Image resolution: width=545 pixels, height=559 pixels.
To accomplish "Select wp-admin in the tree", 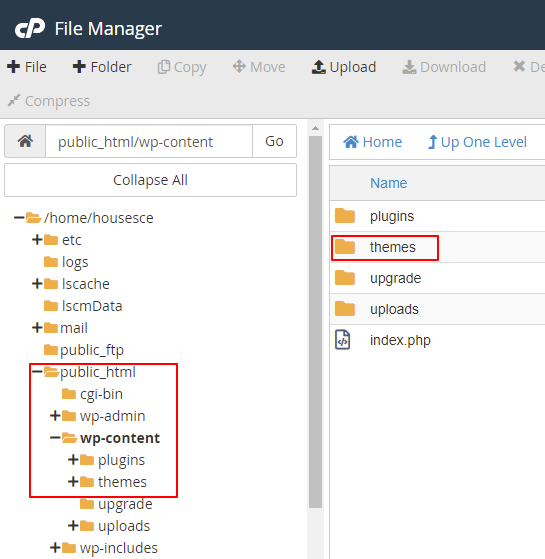I will pos(112,416).
